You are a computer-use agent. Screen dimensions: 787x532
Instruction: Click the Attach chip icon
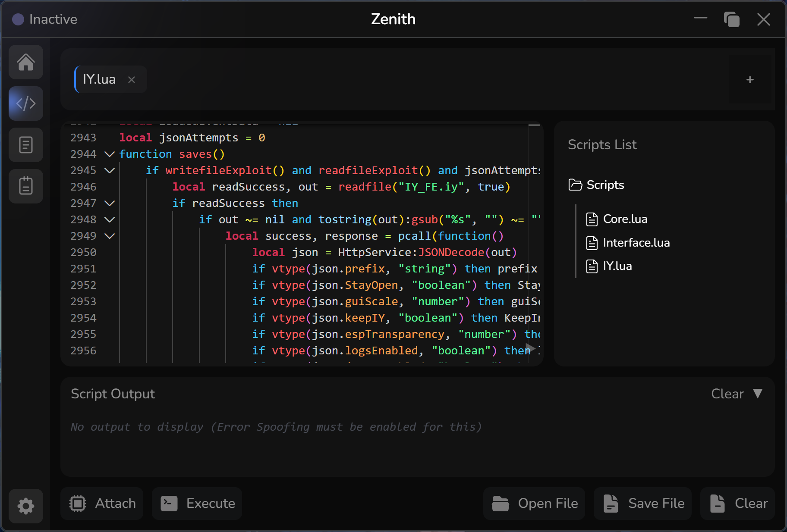[78, 503]
